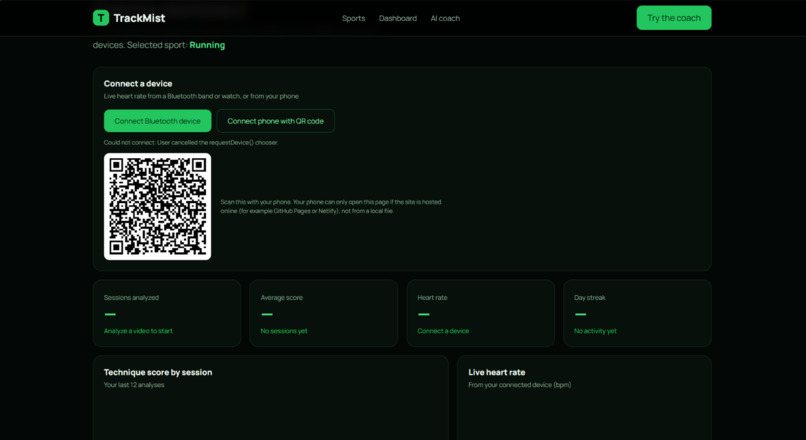Image resolution: width=806 pixels, height=440 pixels.
Task: Click the Could not connect error message
Action: pos(191,142)
